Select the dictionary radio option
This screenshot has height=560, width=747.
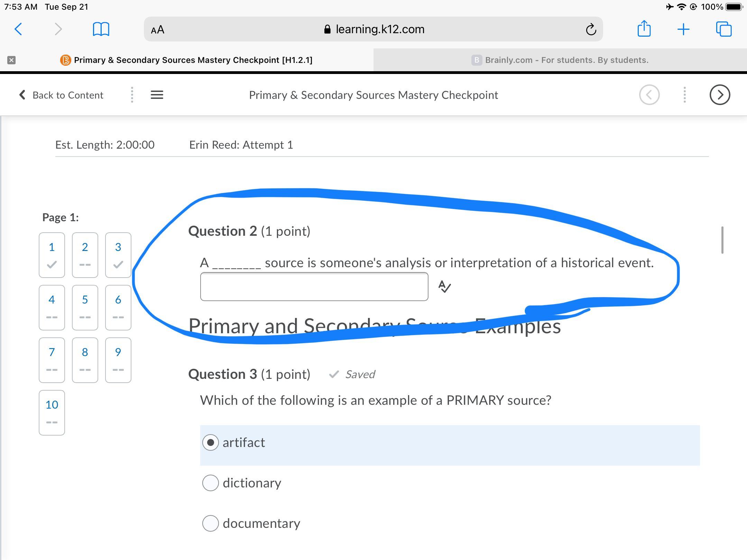click(x=211, y=483)
